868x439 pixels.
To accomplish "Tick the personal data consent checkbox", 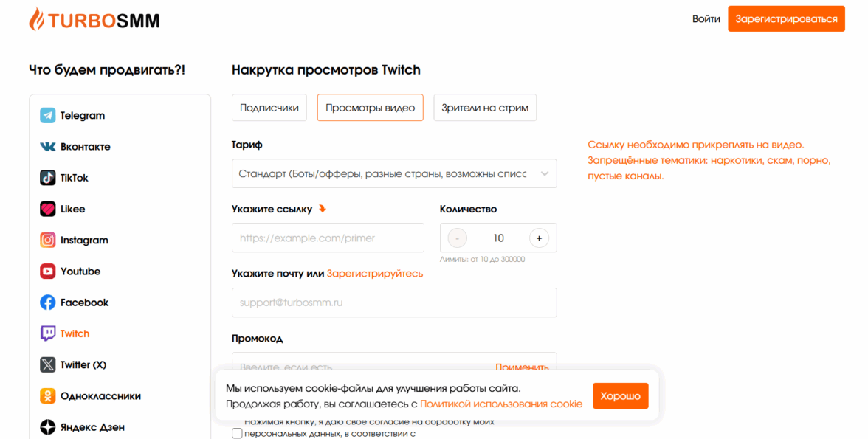I will (237, 433).
